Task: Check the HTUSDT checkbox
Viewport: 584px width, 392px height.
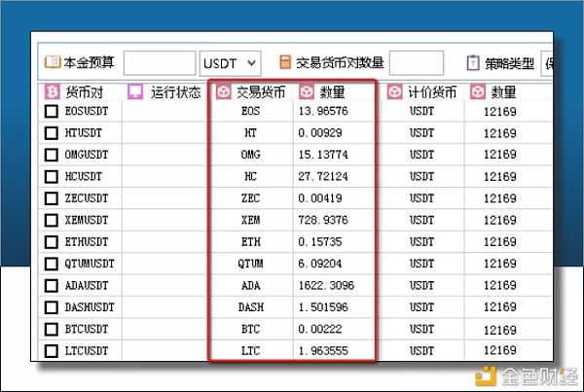Action: tap(52, 133)
